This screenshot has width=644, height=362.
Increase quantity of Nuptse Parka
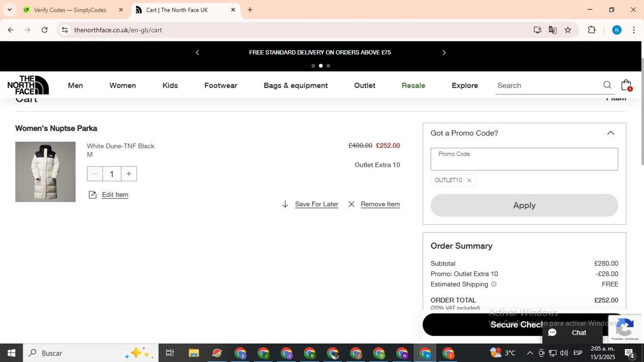(129, 174)
